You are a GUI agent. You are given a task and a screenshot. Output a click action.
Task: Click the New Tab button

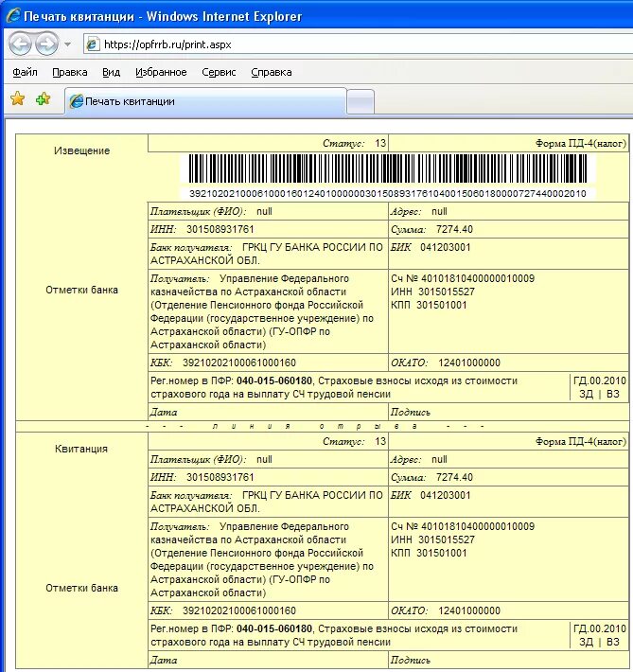[x=360, y=102]
